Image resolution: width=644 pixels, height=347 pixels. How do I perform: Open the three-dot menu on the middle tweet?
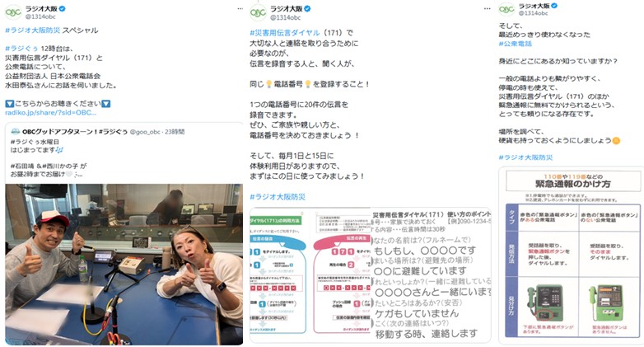point(487,8)
